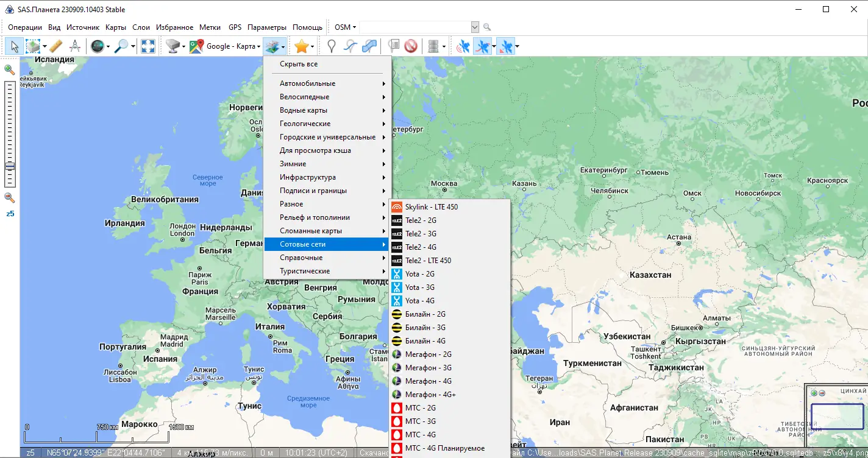Open the Операции menu
868x458 pixels.
(25, 27)
